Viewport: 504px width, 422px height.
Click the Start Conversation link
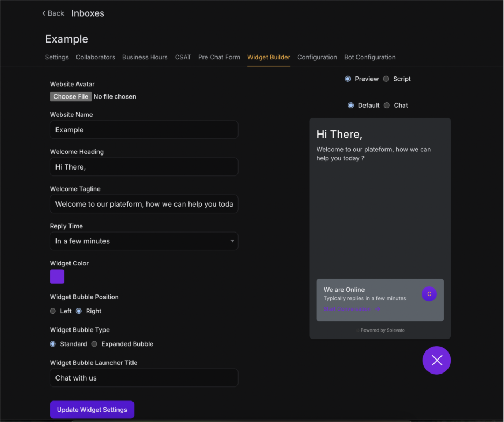(347, 309)
